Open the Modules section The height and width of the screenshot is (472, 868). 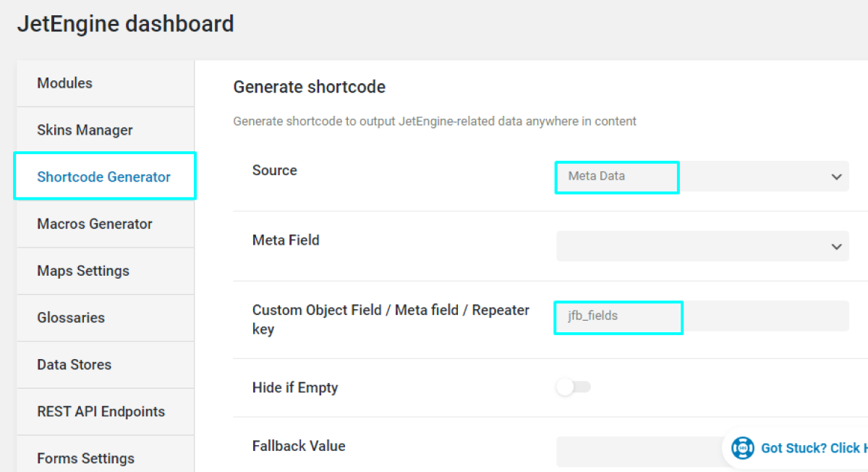coord(64,83)
